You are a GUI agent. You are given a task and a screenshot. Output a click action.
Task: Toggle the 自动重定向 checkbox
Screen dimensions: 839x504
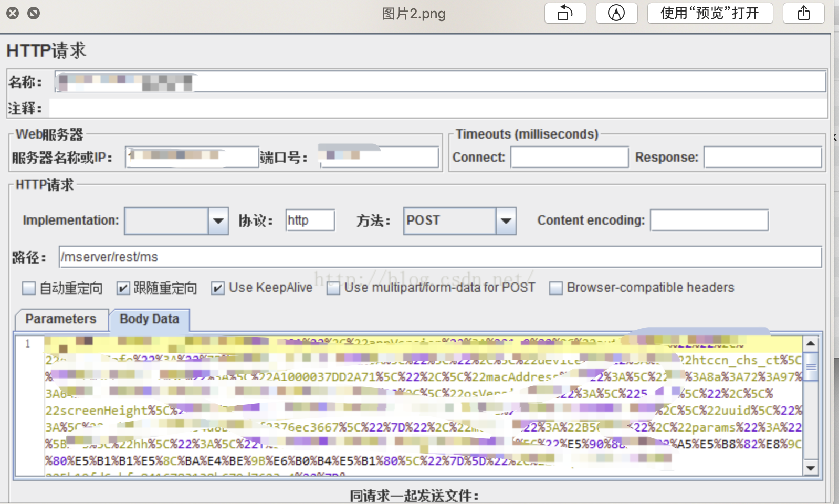click(29, 288)
